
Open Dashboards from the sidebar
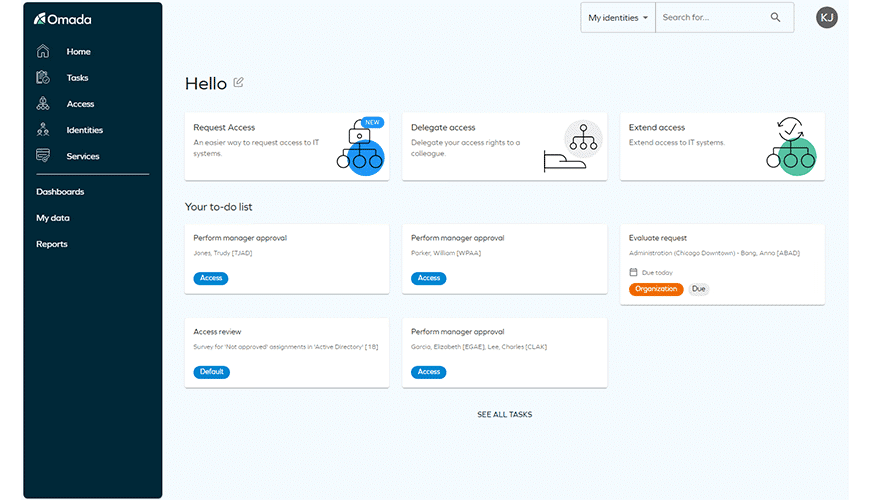[x=60, y=192]
